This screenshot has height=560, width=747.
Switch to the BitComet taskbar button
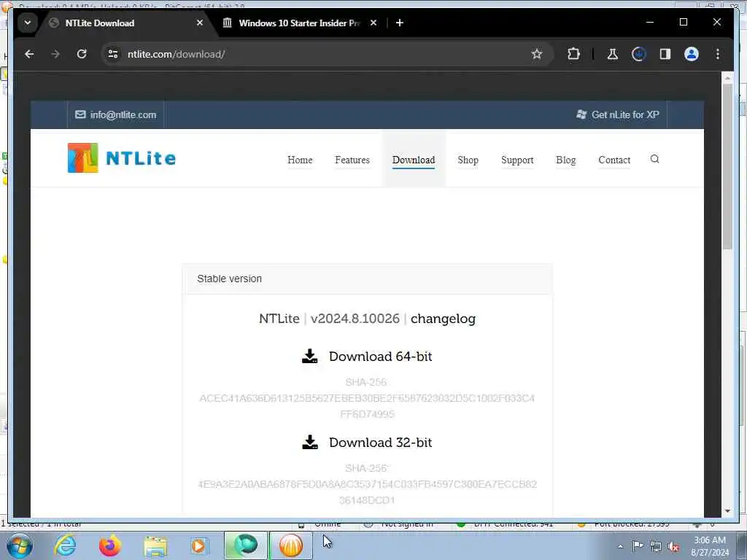(x=290, y=545)
